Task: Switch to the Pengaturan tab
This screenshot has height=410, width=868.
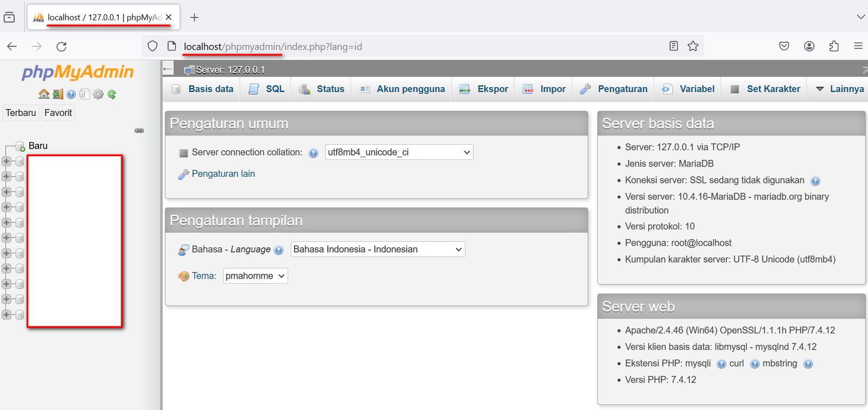Action: pos(614,89)
